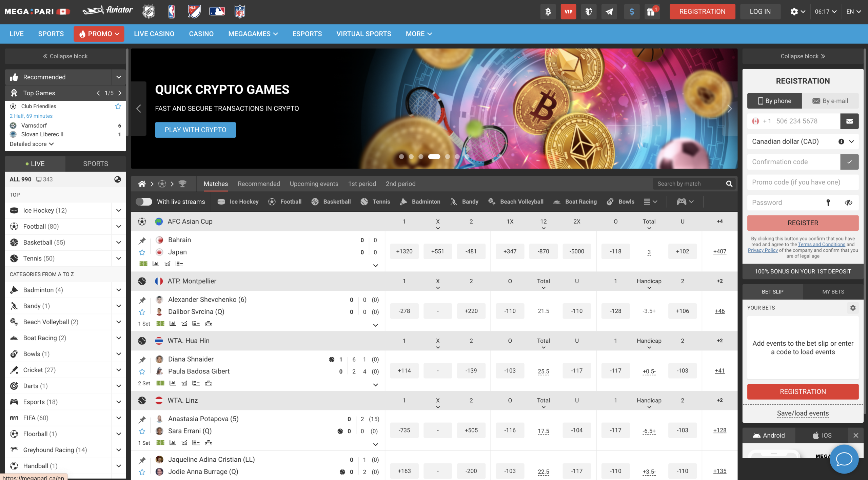The height and width of the screenshot is (480, 868).
Task: Open the LIVE CASINO menu
Action: [x=154, y=34]
